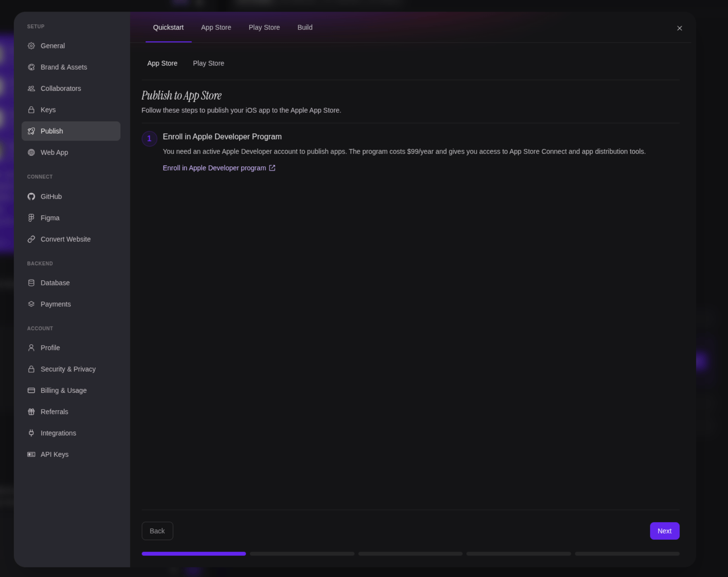Switch to the top App Store tab

click(216, 28)
